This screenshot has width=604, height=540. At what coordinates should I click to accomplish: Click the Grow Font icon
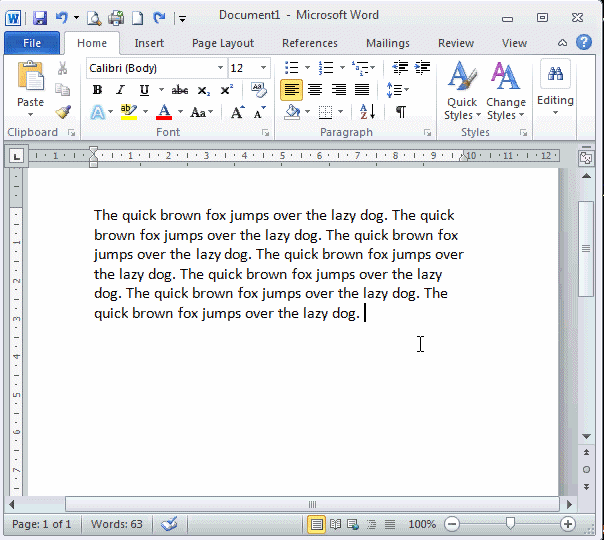click(237, 112)
